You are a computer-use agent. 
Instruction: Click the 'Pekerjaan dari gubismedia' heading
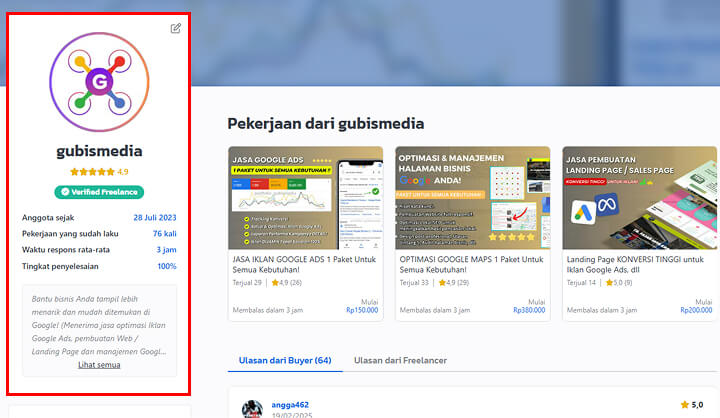point(326,124)
